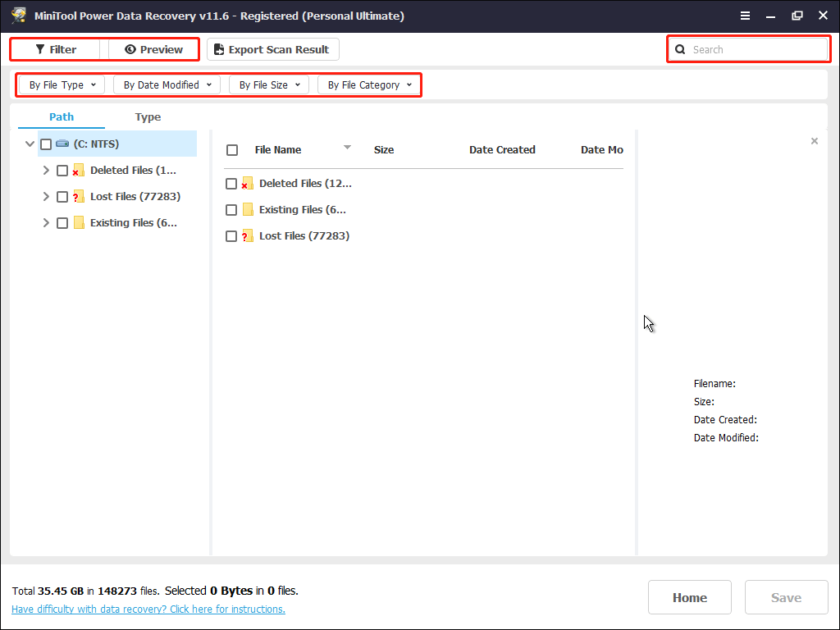Image resolution: width=840 pixels, height=630 pixels.
Task: Open the By File Size dropdown
Action: click(269, 84)
